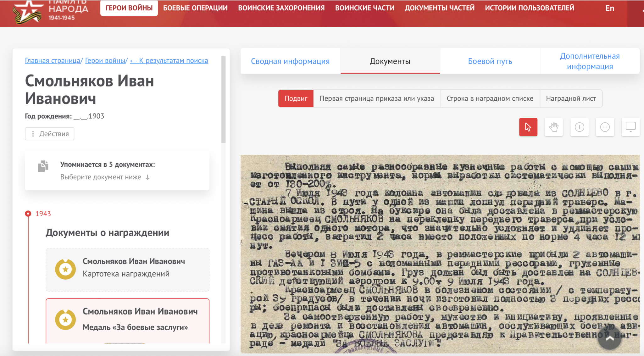Click the scroll-to-top arrow button

[609, 338]
